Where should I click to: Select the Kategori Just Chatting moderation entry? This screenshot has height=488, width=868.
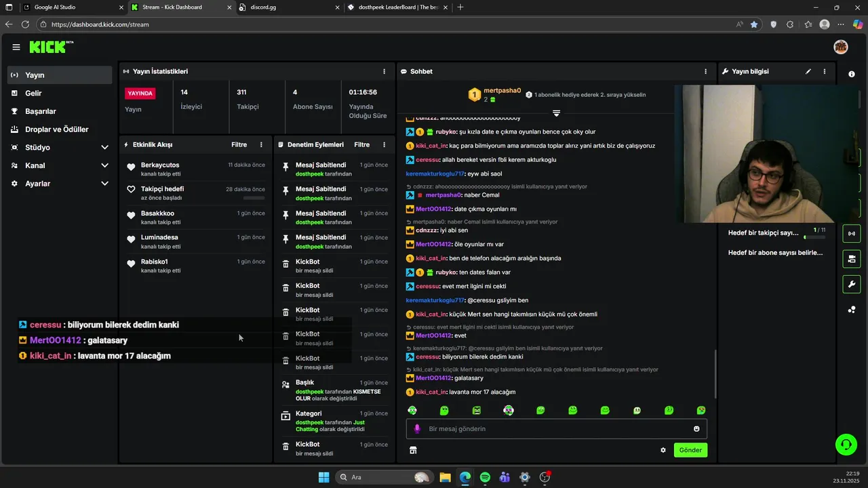[x=335, y=421]
